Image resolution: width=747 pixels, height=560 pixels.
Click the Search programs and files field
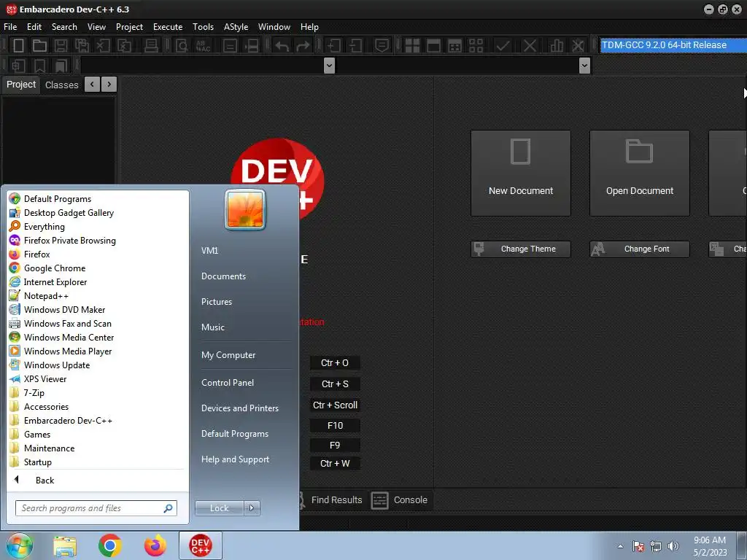click(96, 508)
